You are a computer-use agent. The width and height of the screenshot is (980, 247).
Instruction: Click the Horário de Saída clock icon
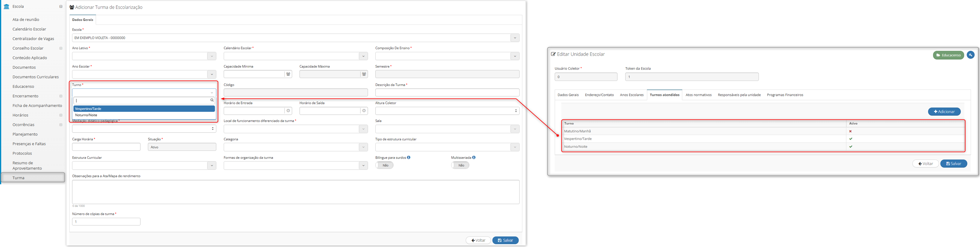coord(364,111)
